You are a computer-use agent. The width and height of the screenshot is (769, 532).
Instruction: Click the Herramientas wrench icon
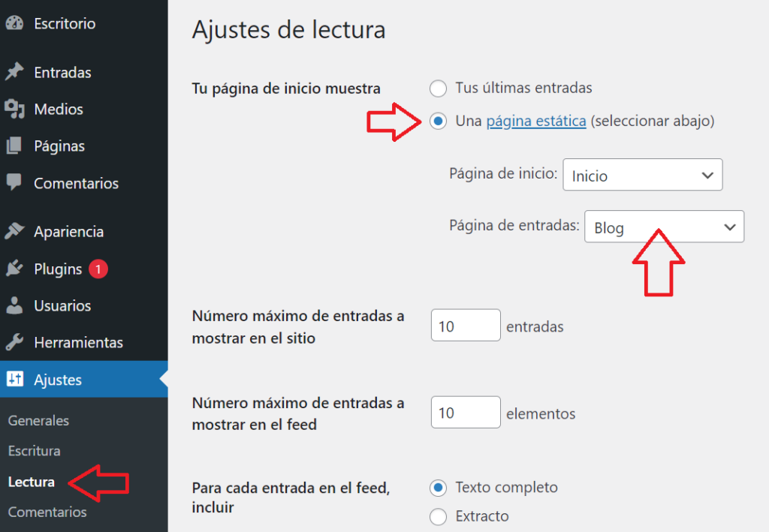coord(17,342)
